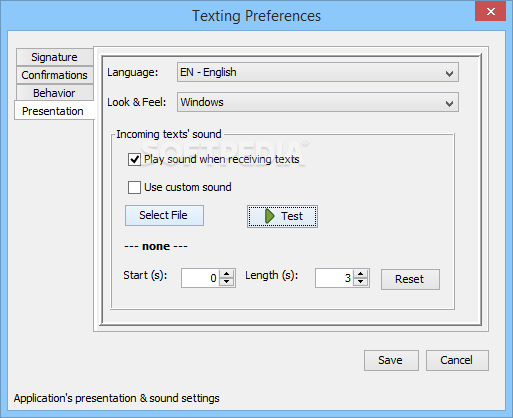The height and width of the screenshot is (418, 513).
Task: Decrease Start seconds with down arrow
Action: pyautogui.click(x=227, y=282)
